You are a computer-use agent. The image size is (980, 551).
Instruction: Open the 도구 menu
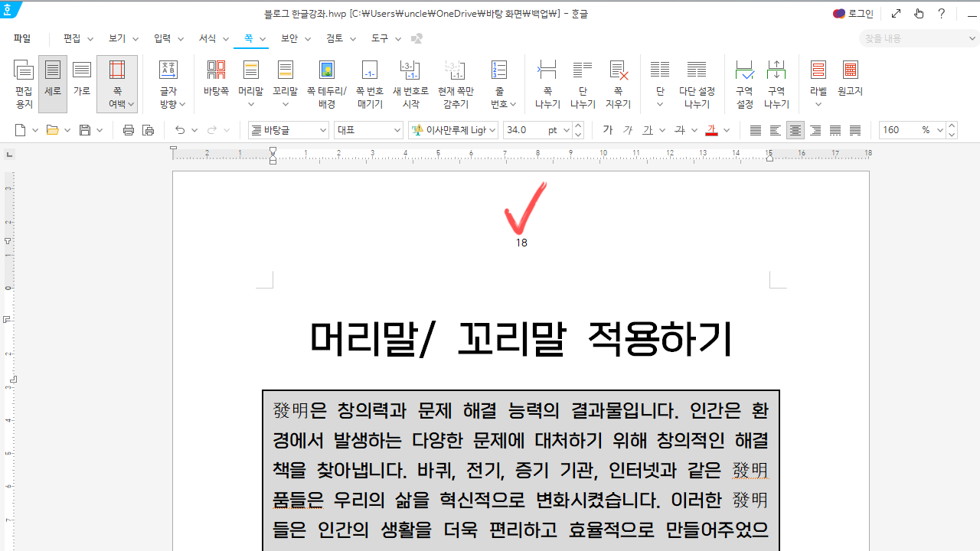(x=380, y=38)
